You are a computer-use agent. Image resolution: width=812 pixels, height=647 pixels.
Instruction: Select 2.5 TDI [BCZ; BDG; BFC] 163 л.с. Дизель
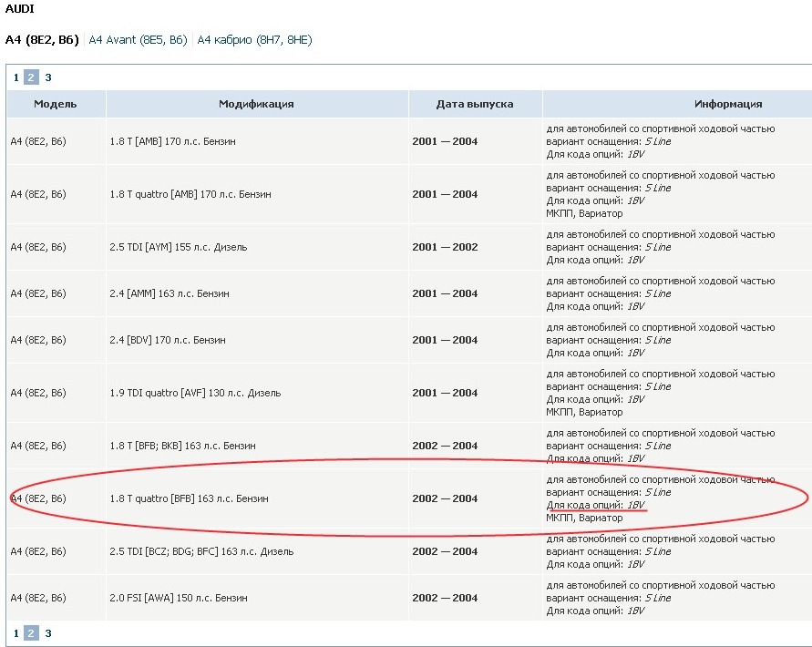tap(201, 551)
